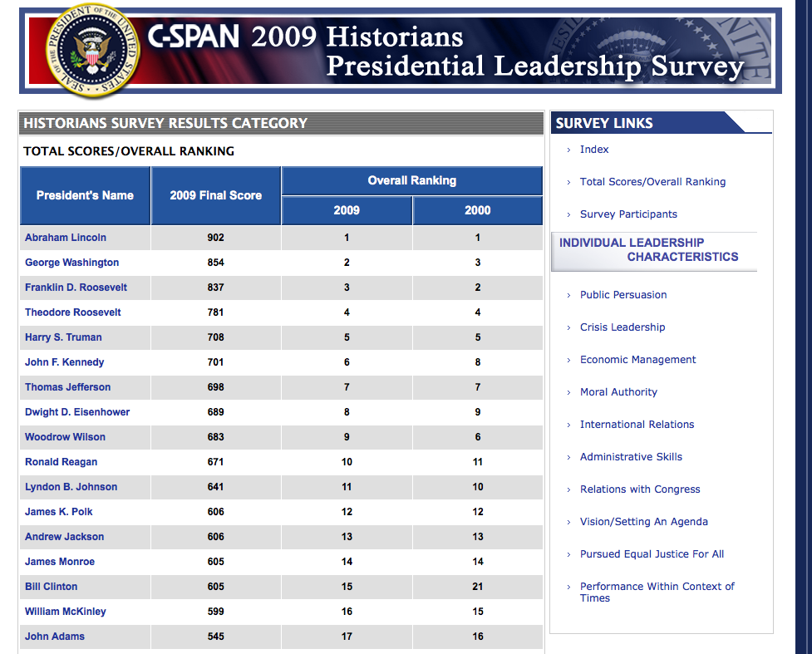Click the Overall Ranking header cell
The width and height of the screenshot is (812, 654).
(412, 180)
